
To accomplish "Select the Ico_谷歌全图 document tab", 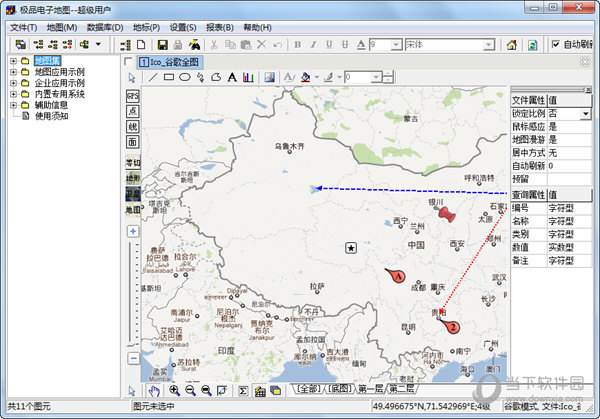I will (169, 62).
